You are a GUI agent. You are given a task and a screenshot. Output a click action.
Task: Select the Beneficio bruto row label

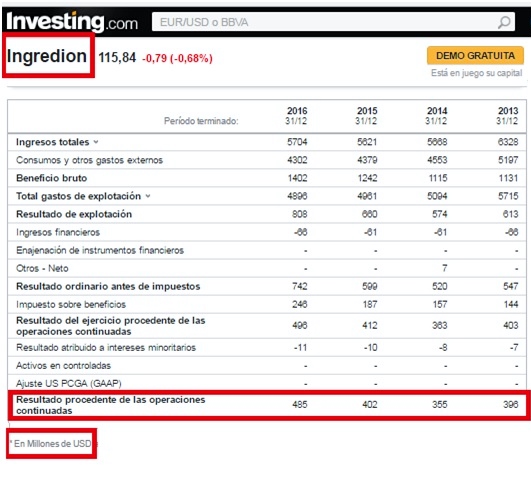(x=51, y=178)
